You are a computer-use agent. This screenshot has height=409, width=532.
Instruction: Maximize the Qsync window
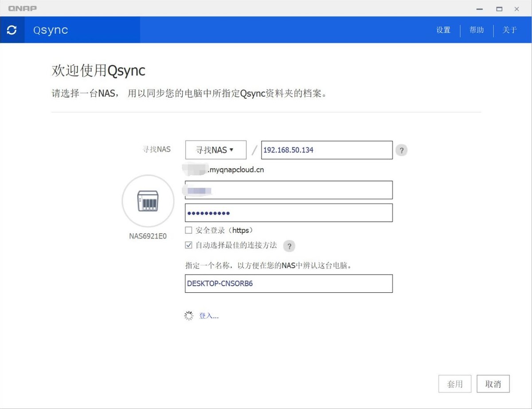pyautogui.click(x=499, y=8)
